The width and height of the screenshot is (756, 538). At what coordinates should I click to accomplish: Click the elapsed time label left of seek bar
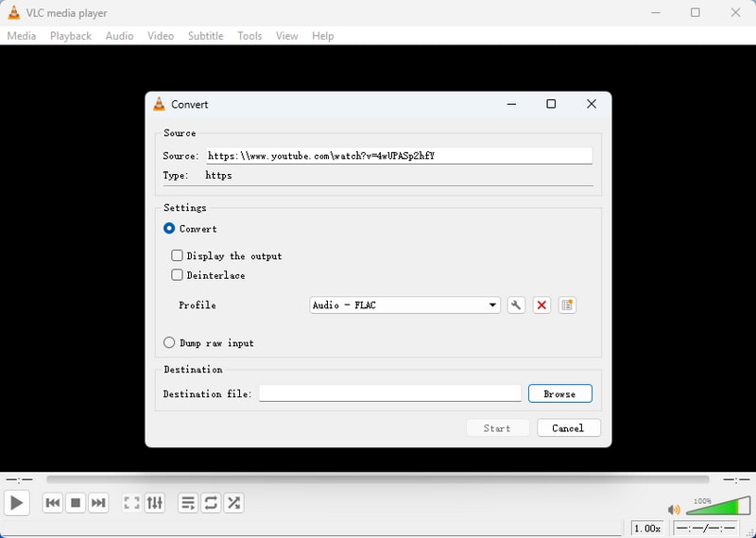(x=19, y=480)
